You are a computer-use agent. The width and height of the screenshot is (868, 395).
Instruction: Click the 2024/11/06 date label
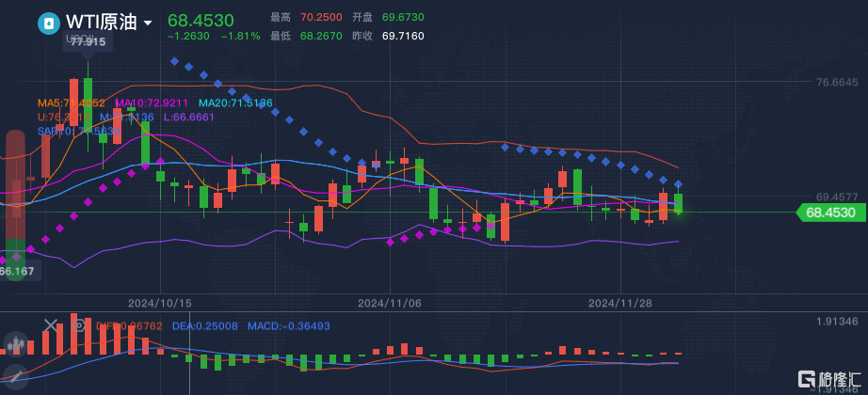point(390,303)
